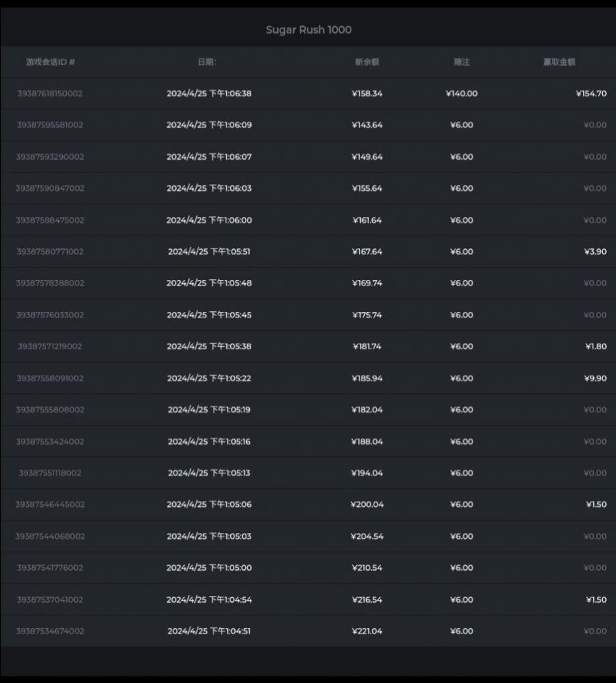Click the new balance ¥194.04
Image resolution: width=616 pixels, height=683 pixels.
tap(367, 473)
